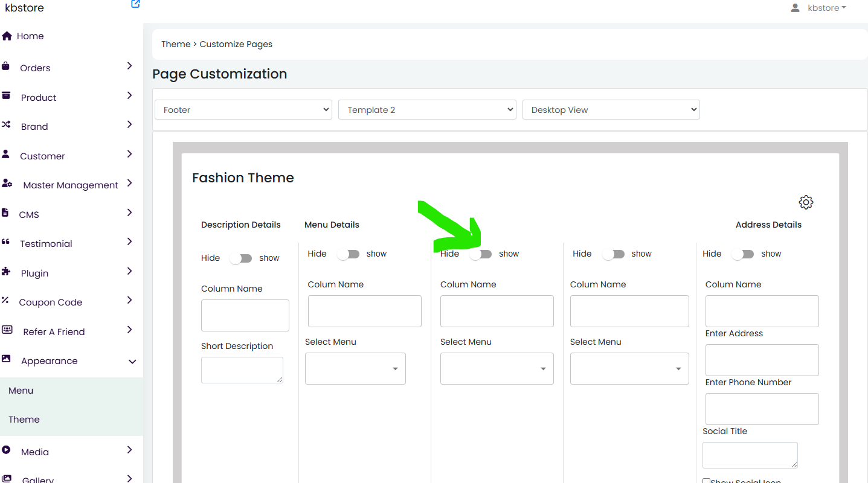Click the Orders shopping bag icon
This screenshot has width=868, height=483.
click(6, 66)
